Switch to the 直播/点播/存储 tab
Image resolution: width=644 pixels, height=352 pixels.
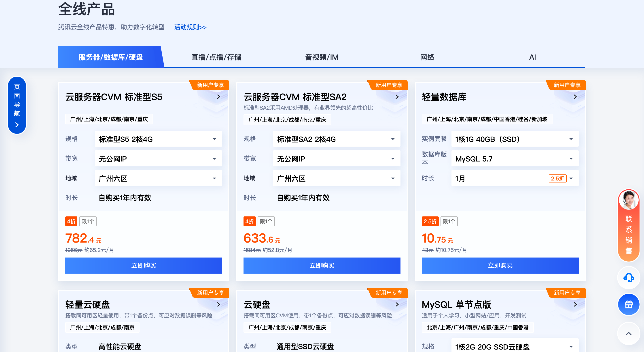point(216,57)
